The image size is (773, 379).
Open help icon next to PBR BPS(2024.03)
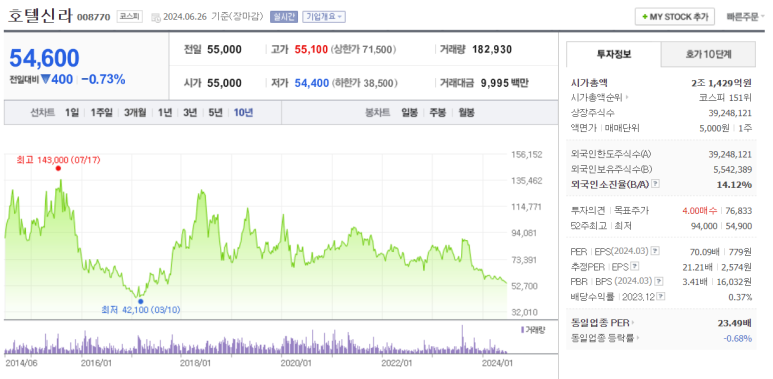click(660, 281)
